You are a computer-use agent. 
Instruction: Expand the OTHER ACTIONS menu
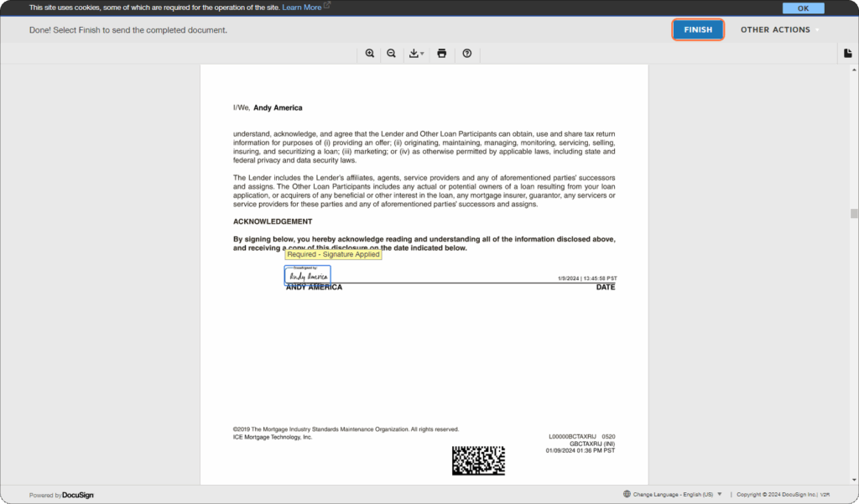(x=780, y=29)
